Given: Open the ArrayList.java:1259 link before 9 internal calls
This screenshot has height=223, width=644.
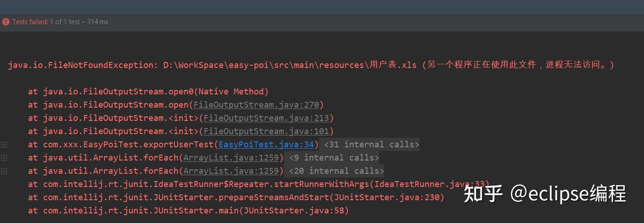Looking at the screenshot, I should (231, 158).
